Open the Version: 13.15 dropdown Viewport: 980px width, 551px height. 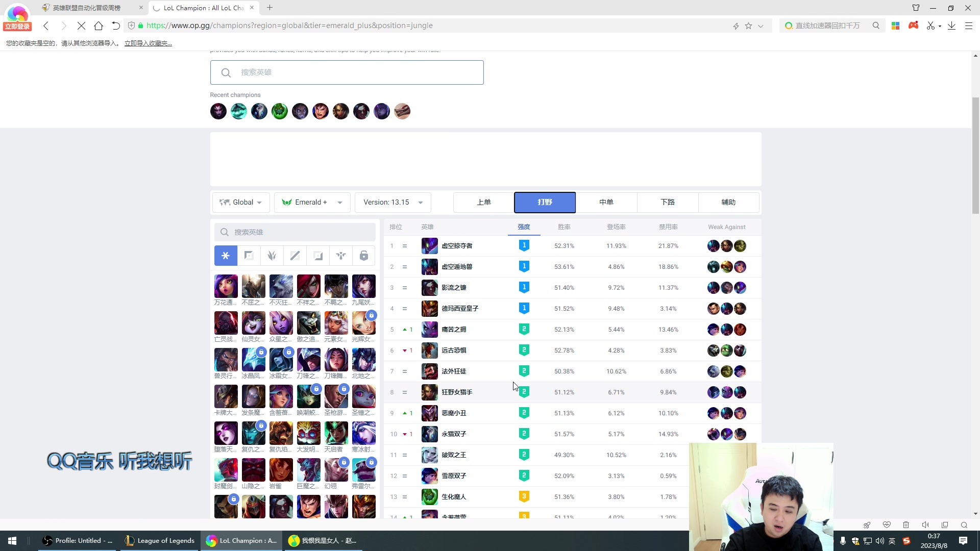(393, 203)
